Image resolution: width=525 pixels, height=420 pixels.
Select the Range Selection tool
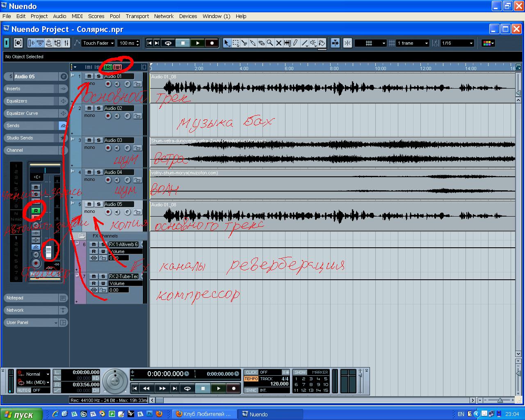pyautogui.click(x=236, y=43)
